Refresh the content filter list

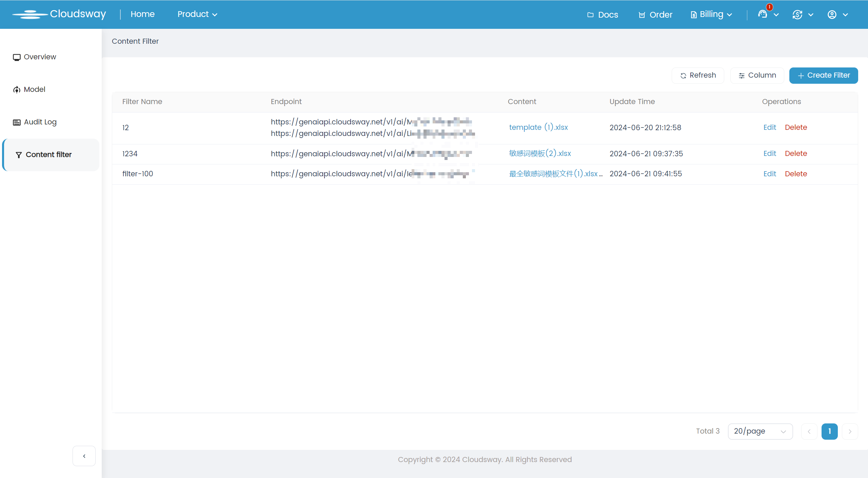(698, 75)
